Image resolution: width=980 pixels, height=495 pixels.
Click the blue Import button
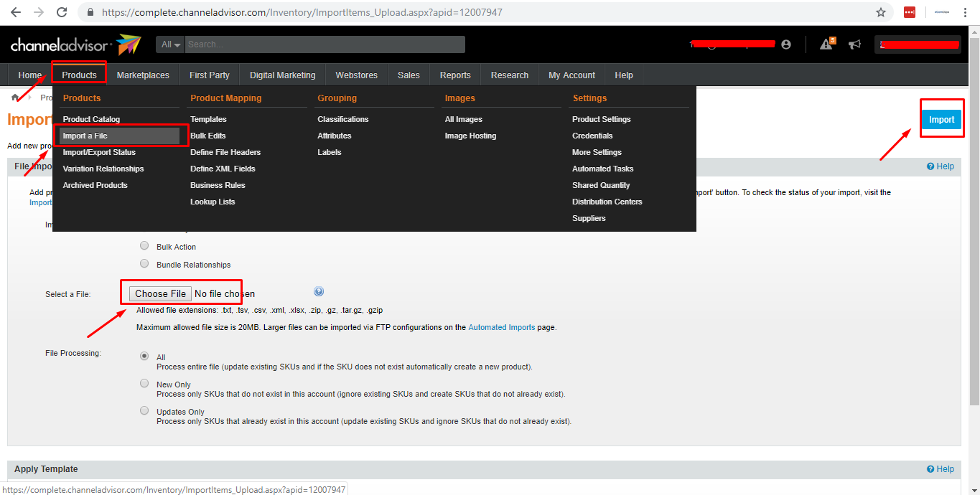tap(941, 120)
